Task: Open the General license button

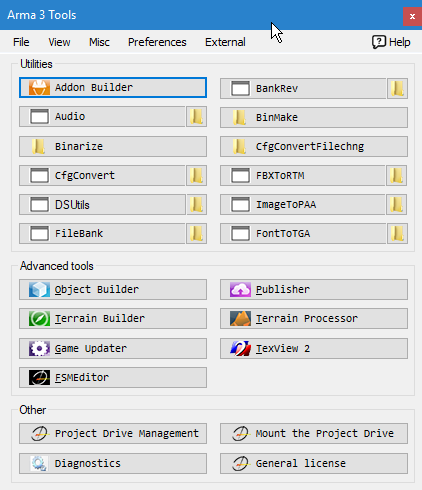Action: [314, 463]
